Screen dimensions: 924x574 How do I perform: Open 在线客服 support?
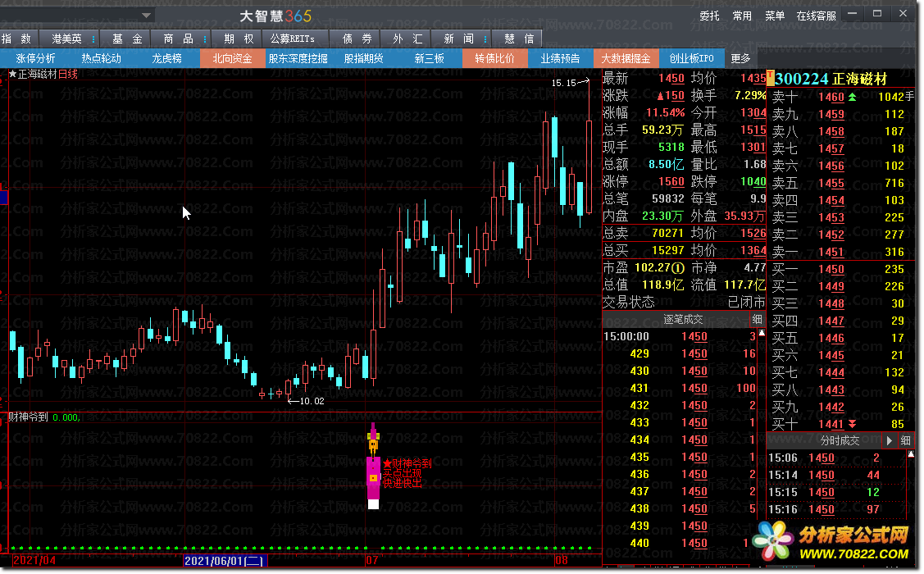click(817, 16)
